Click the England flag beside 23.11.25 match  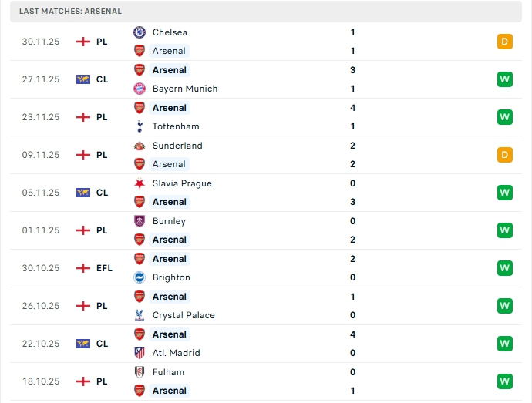(83, 117)
